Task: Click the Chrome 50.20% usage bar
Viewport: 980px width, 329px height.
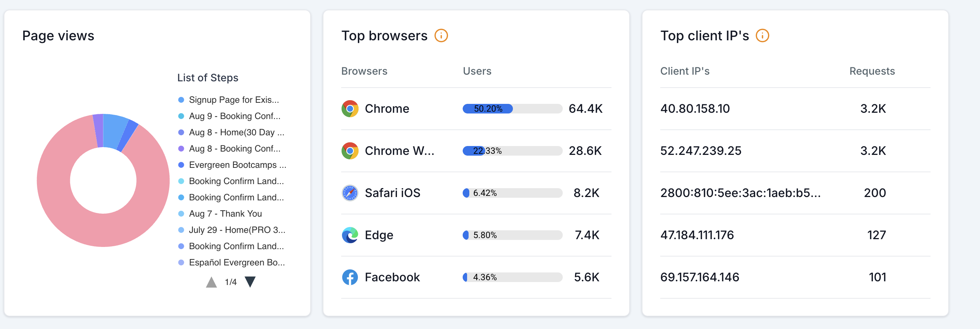Action: click(487, 109)
